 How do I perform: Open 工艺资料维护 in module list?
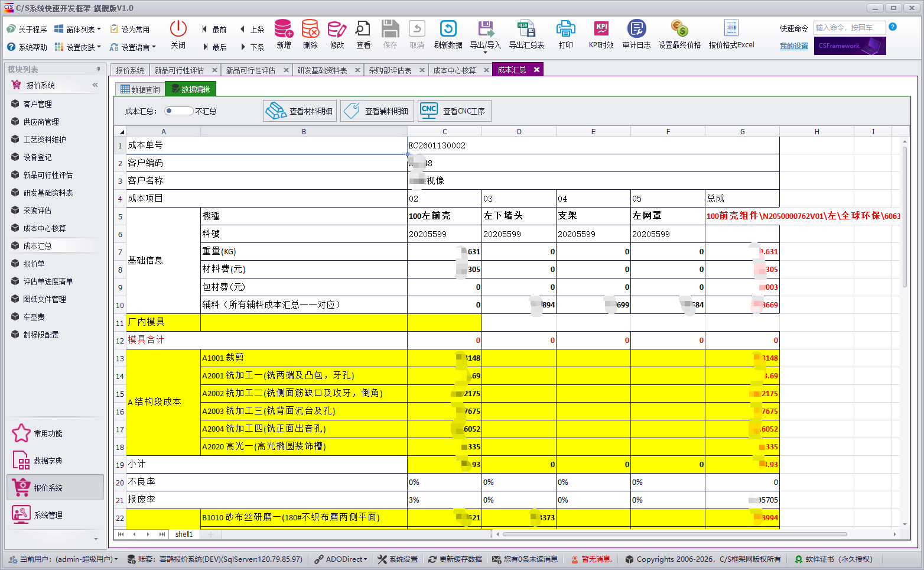[x=44, y=140]
